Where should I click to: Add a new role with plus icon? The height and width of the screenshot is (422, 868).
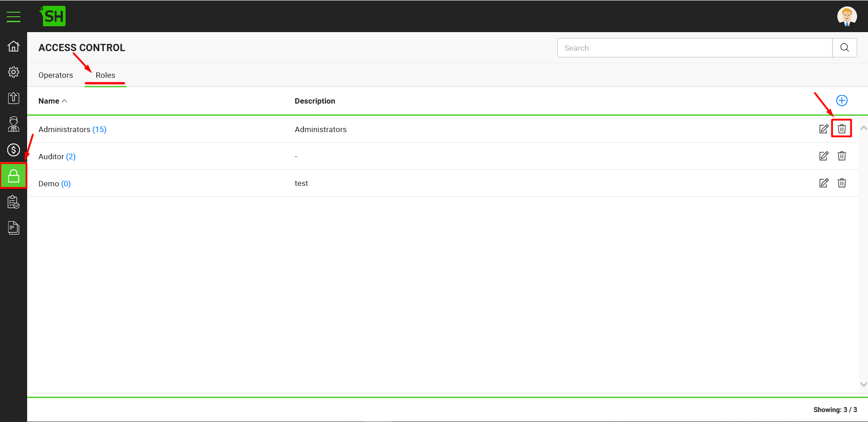coord(842,100)
